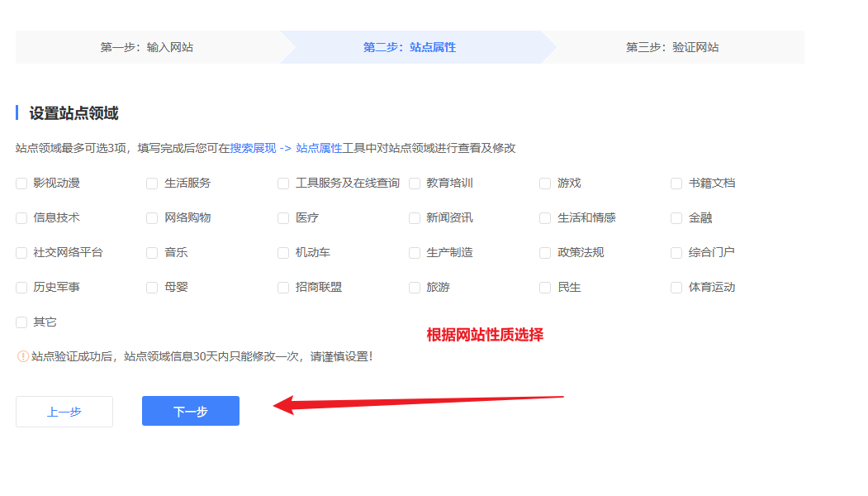Select the 书籍文档 checkbox
The image size is (868, 496).
click(x=676, y=184)
